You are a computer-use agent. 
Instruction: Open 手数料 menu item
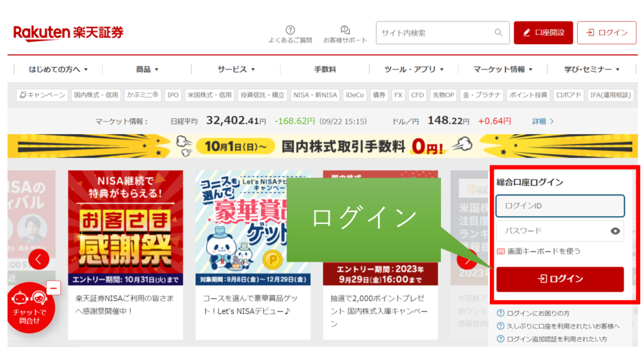tap(325, 69)
